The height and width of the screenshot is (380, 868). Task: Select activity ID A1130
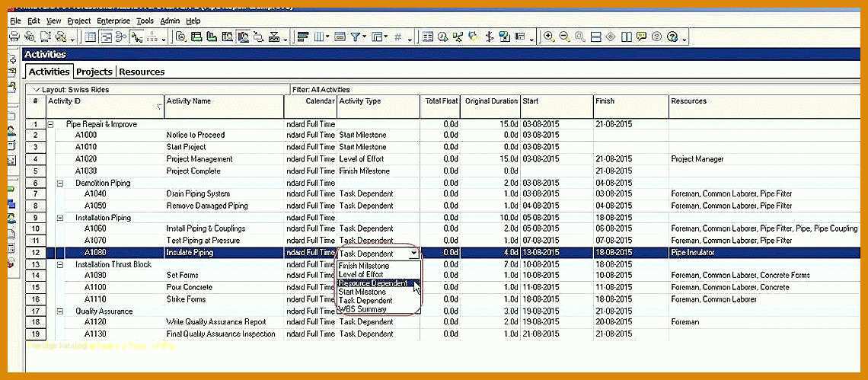click(95, 334)
